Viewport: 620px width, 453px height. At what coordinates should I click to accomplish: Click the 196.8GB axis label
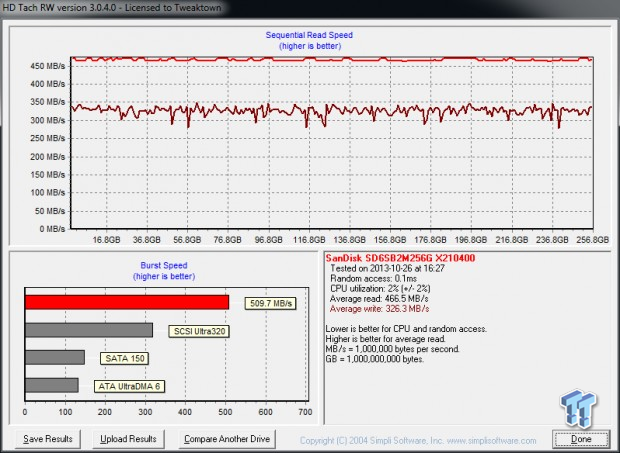coord(471,240)
